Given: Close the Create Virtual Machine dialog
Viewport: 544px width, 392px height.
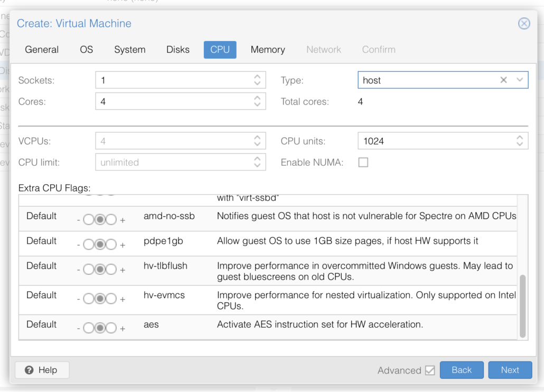Looking at the screenshot, I should point(523,24).
